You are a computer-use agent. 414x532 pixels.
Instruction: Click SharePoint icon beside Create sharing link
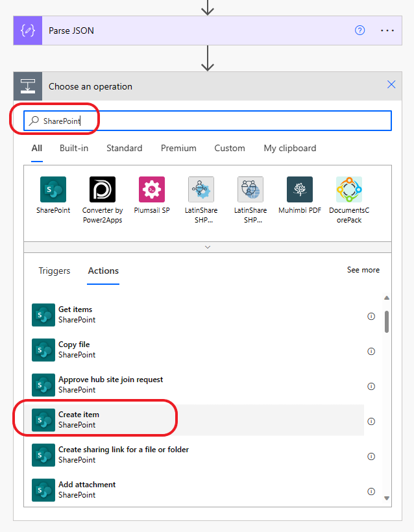click(43, 455)
